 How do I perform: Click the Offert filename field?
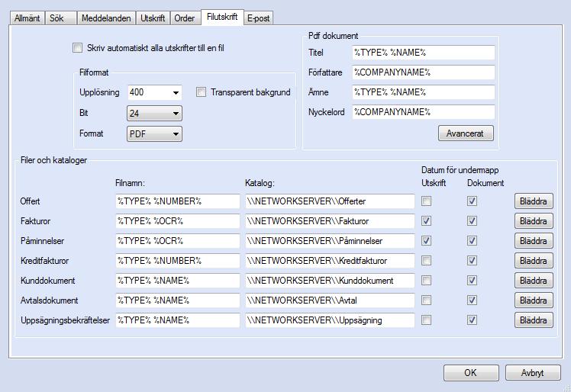coord(178,201)
